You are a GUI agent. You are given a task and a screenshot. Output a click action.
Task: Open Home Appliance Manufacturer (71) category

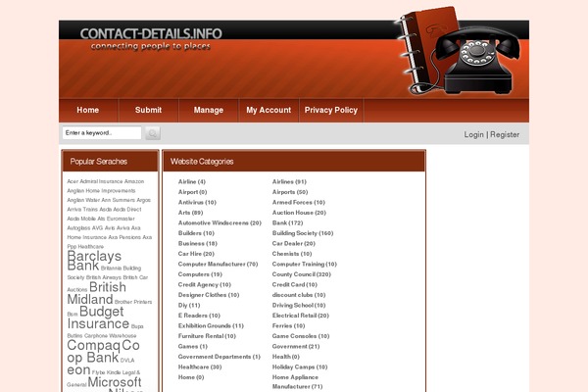click(x=297, y=382)
